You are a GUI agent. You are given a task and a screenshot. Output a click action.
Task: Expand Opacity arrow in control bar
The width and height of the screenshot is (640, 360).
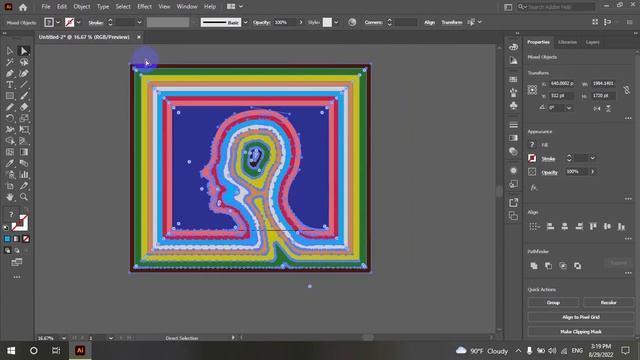click(301, 22)
